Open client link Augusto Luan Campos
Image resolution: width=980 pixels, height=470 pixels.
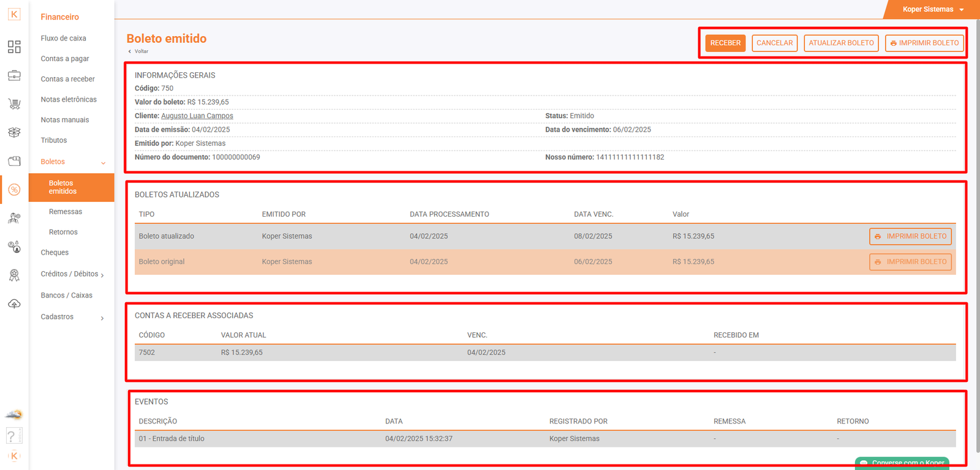[x=197, y=116]
